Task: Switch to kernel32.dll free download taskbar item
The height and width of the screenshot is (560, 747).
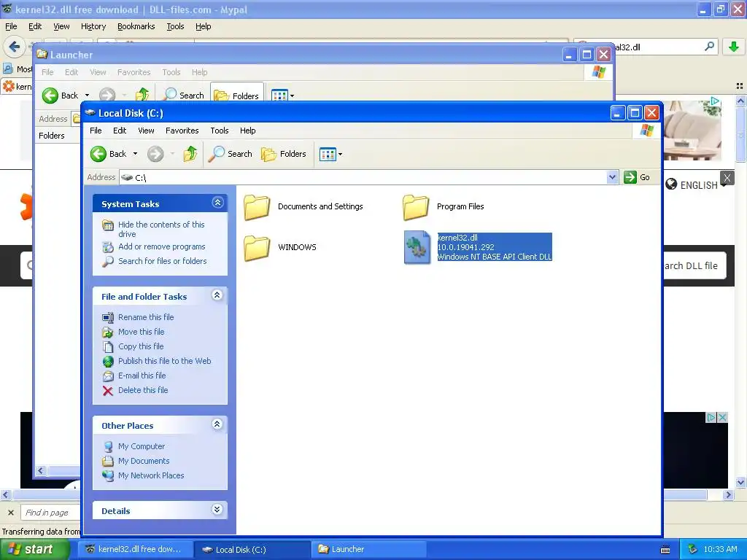Action: pyautogui.click(x=135, y=549)
